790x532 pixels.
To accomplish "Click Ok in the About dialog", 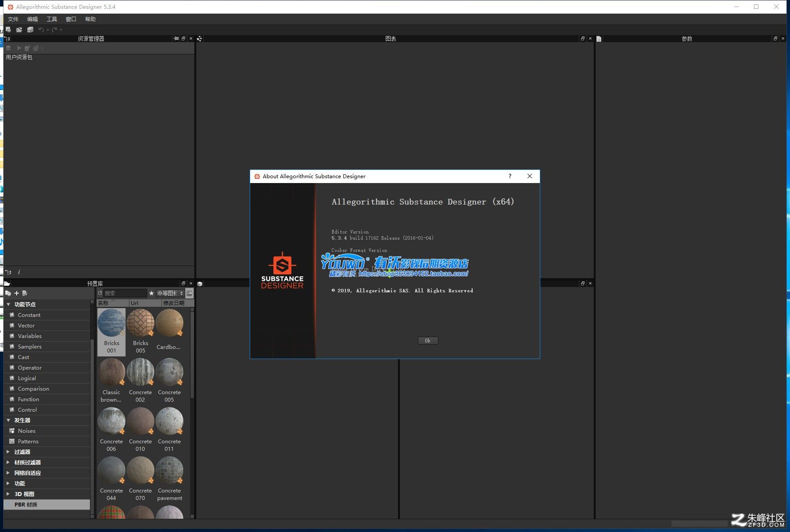I will point(428,341).
